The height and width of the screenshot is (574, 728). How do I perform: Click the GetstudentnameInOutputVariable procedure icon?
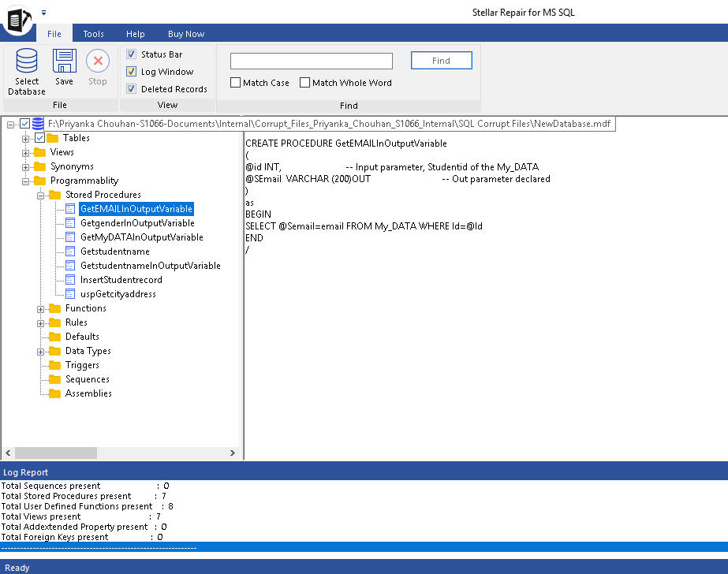pos(70,266)
